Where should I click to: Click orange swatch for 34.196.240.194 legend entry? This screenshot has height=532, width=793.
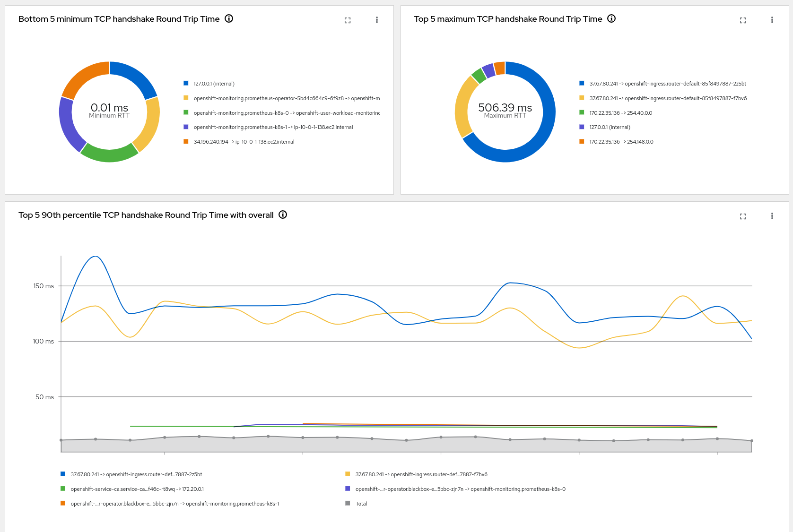[186, 141]
